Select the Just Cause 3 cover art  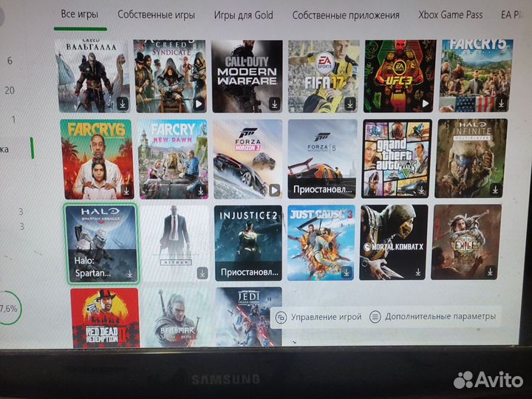(321, 242)
